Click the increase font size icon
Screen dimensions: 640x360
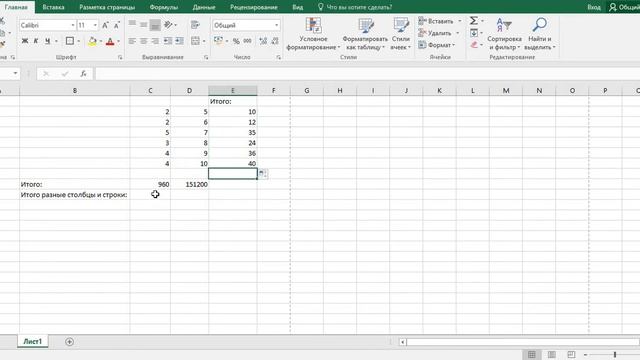click(105, 25)
